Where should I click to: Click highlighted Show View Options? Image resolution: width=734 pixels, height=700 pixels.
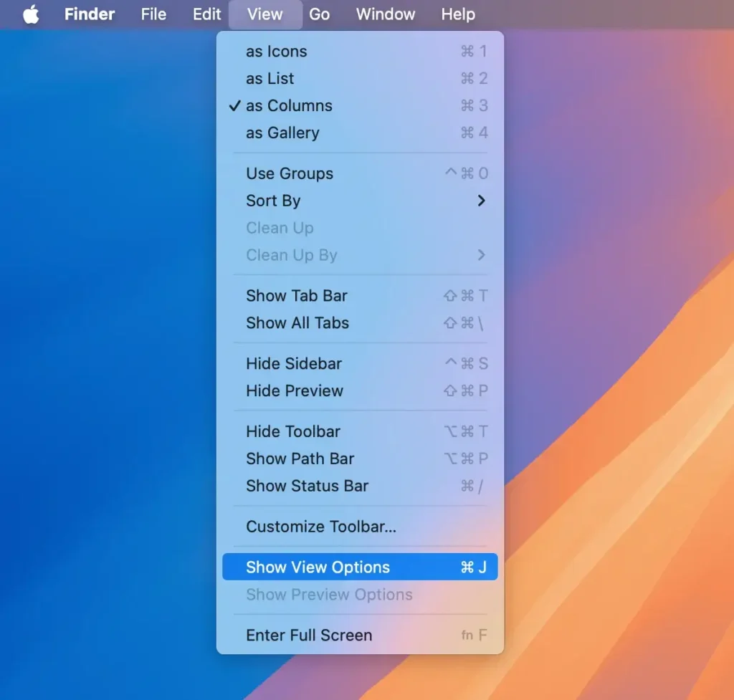click(x=360, y=567)
